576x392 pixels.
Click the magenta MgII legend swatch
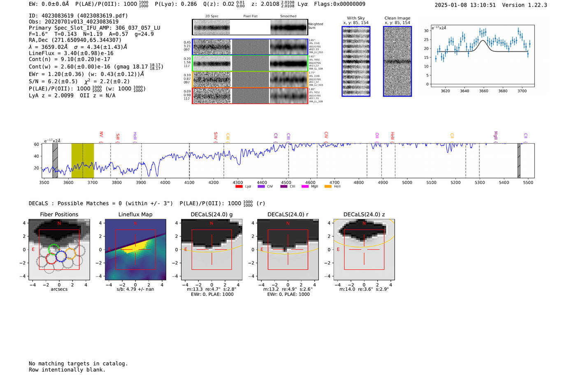(305, 186)
